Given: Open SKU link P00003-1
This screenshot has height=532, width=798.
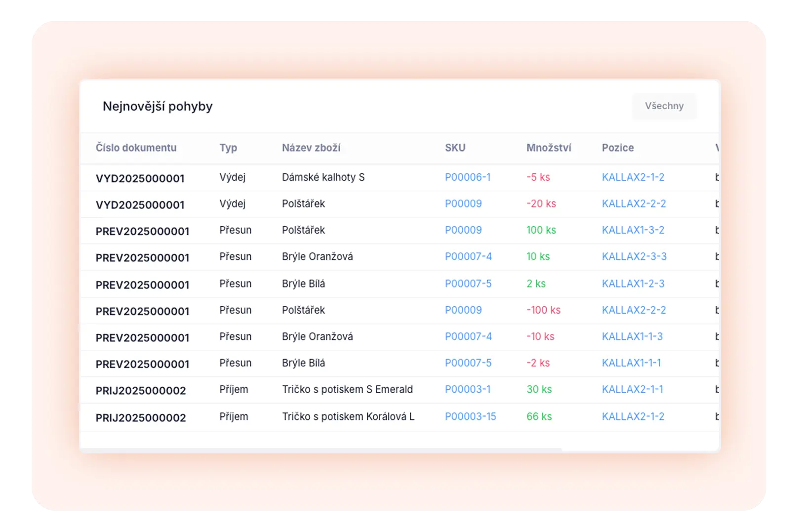Looking at the screenshot, I should point(467,390).
